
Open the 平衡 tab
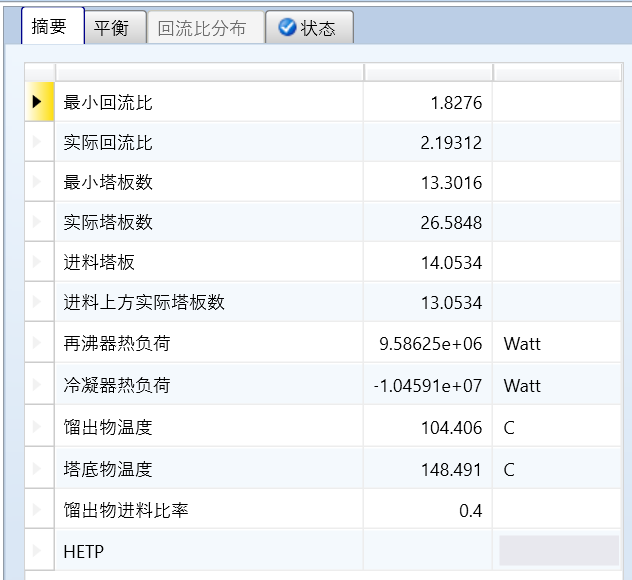(x=111, y=28)
